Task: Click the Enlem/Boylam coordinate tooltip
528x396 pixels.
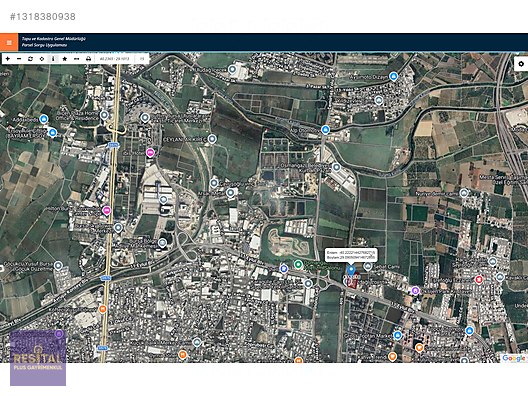Action: coord(351,255)
